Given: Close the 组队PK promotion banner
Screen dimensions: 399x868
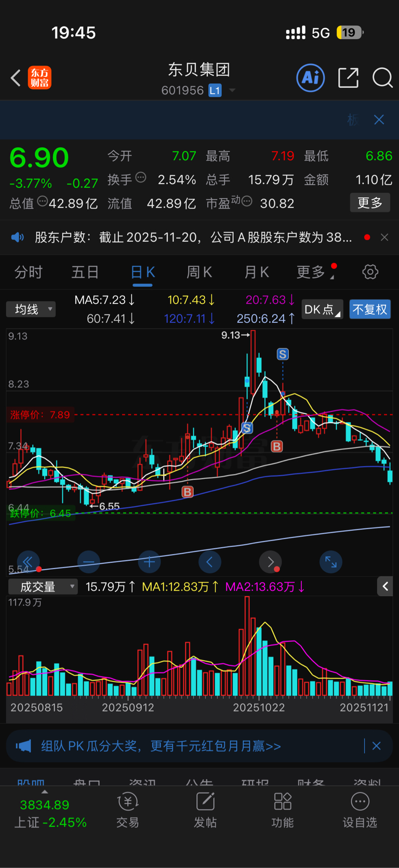Looking at the screenshot, I should [x=377, y=746].
